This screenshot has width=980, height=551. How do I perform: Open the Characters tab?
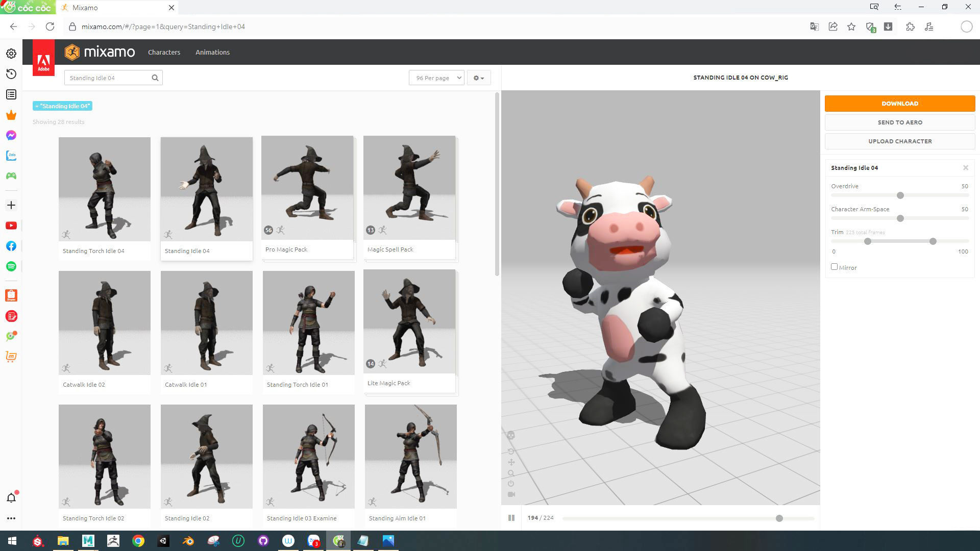pos(164,52)
